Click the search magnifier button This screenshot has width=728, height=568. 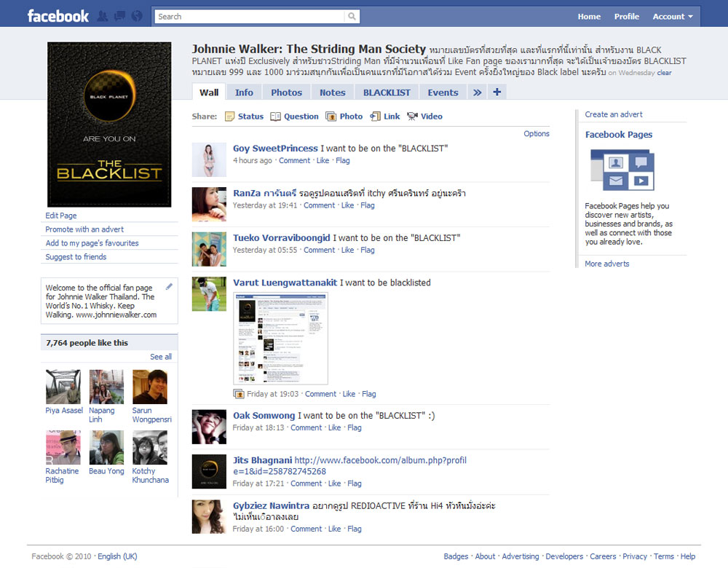coord(352,17)
